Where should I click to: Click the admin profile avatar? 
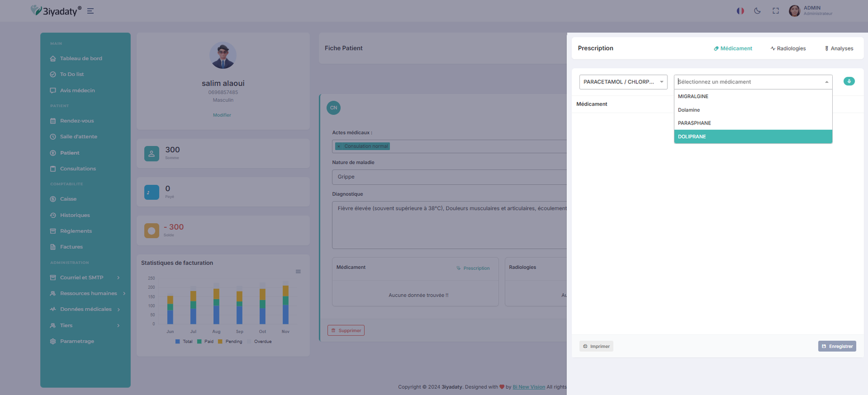click(794, 11)
